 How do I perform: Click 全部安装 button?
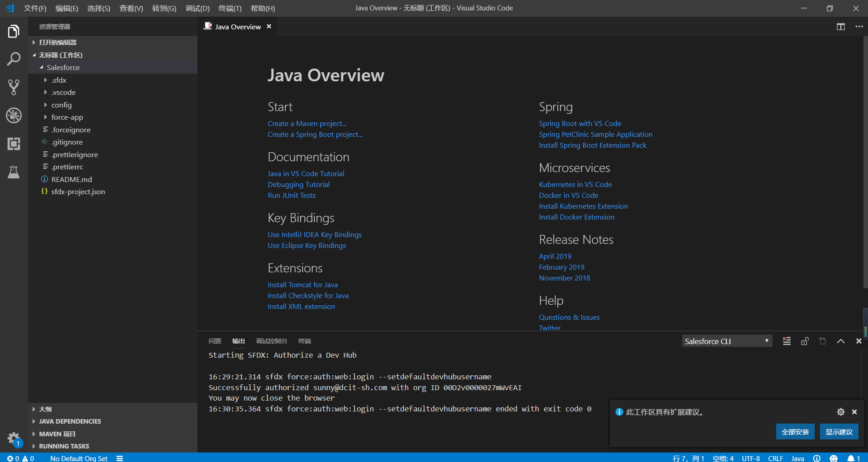coord(795,432)
